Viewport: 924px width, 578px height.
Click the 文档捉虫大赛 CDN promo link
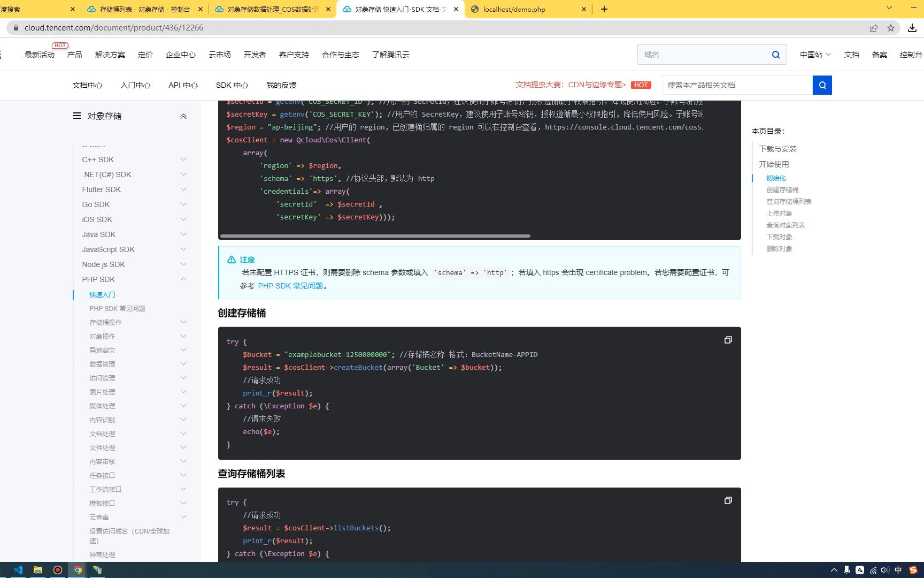571,85
